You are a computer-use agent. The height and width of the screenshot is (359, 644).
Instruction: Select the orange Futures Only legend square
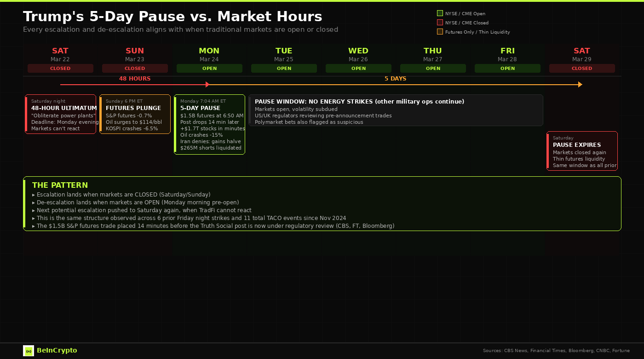[440, 32]
